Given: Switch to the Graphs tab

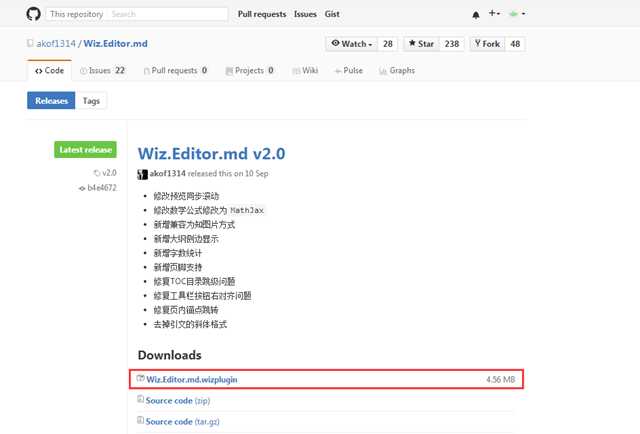Looking at the screenshot, I should [397, 70].
